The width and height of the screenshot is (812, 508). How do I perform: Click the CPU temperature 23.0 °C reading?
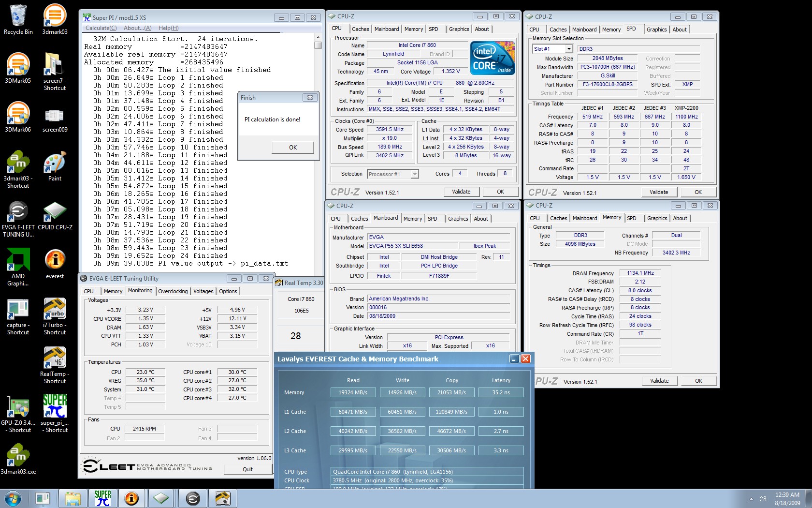(x=145, y=372)
